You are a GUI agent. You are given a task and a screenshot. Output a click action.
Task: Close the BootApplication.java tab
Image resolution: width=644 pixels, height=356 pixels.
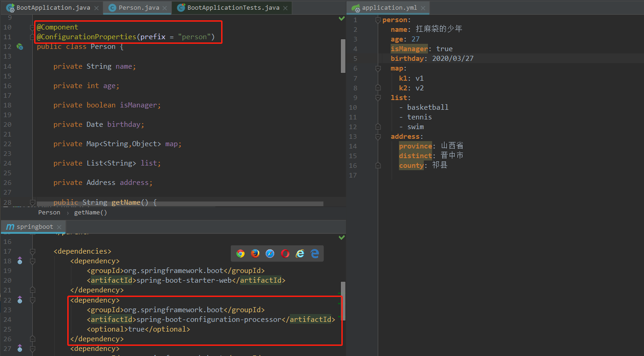point(96,8)
